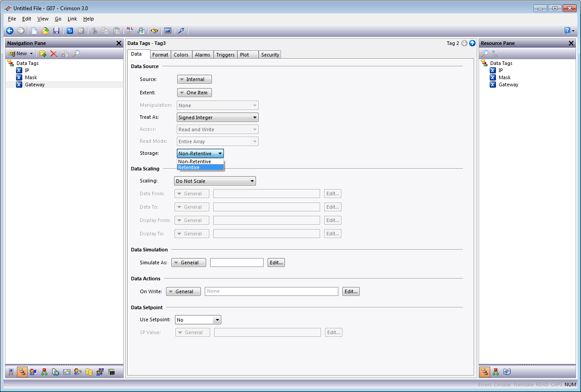Open the Go menu
Viewport: 581px width, 392px height.
click(58, 19)
